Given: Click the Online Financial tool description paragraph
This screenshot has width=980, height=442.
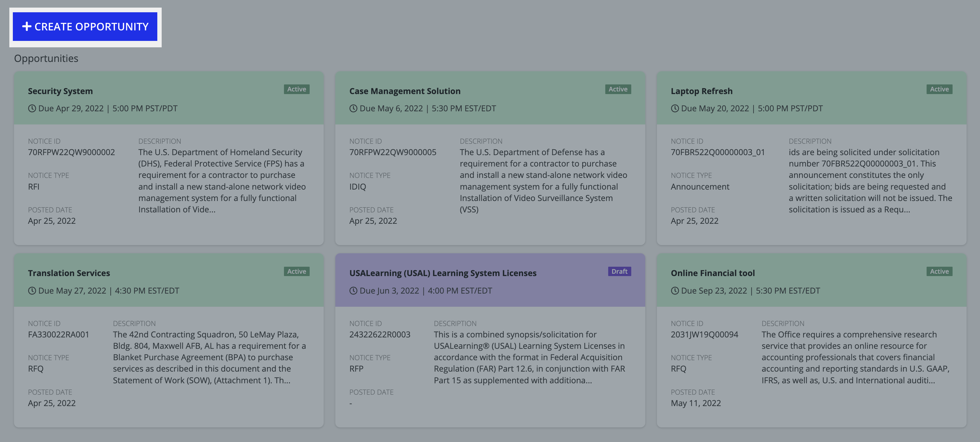Looking at the screenshot, I should (856, 358).
